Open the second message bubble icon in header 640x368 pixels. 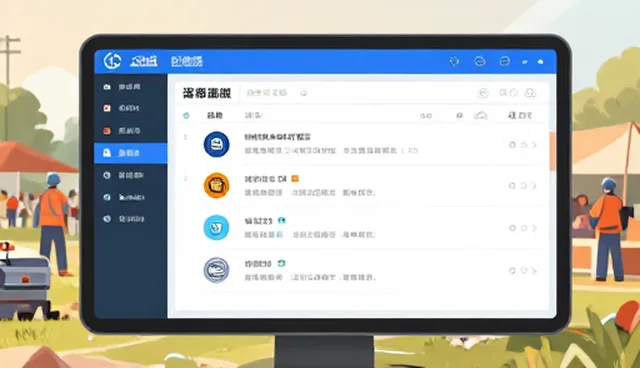pos(504,62)
